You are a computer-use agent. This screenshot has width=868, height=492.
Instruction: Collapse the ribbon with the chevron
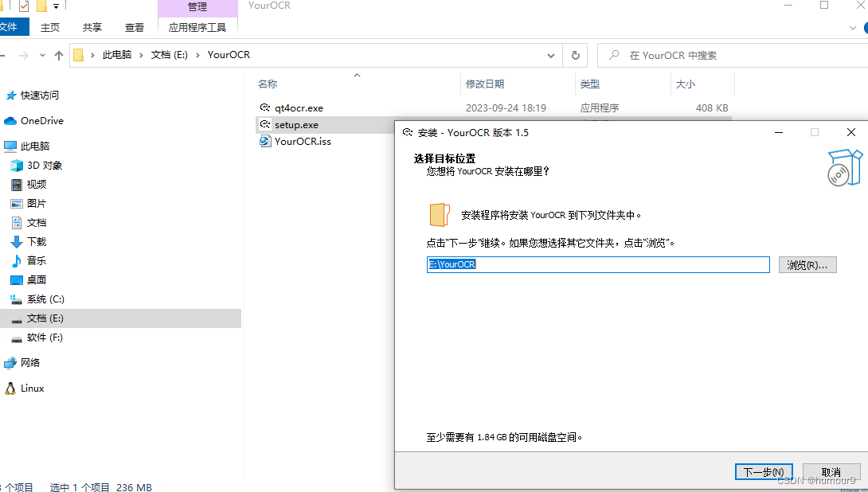(x=854, y=26)
